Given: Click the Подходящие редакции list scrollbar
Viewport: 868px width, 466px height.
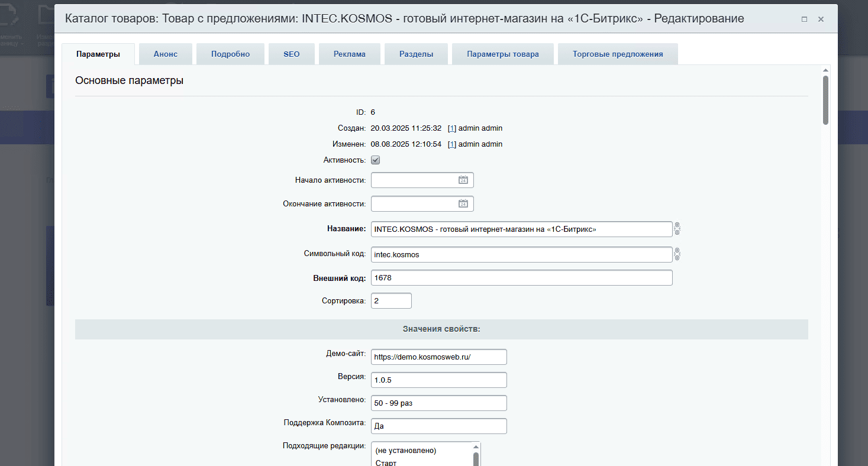Looking at the screenshot, I should [x=475, y=457].
